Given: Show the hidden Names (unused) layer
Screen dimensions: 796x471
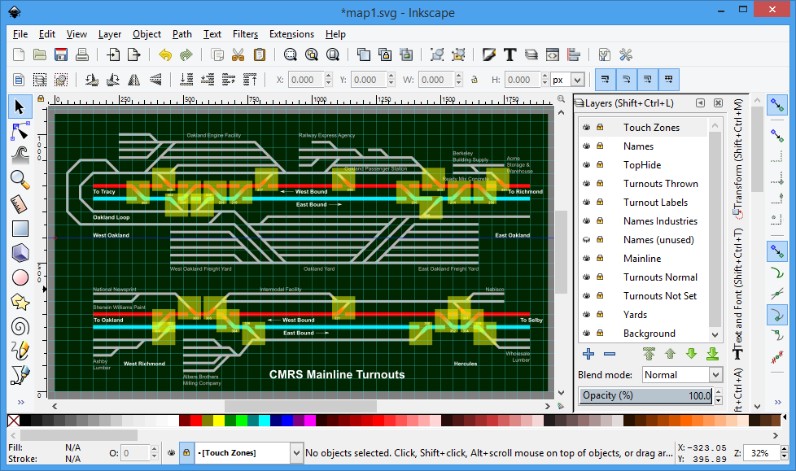Looking at the screenshot, I should pyautogui.click(x=586, y=240).
